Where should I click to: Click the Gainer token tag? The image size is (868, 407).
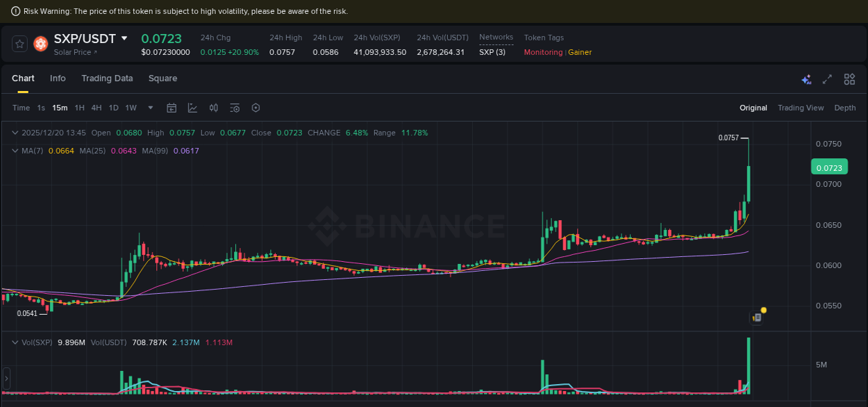coord(580,52)
